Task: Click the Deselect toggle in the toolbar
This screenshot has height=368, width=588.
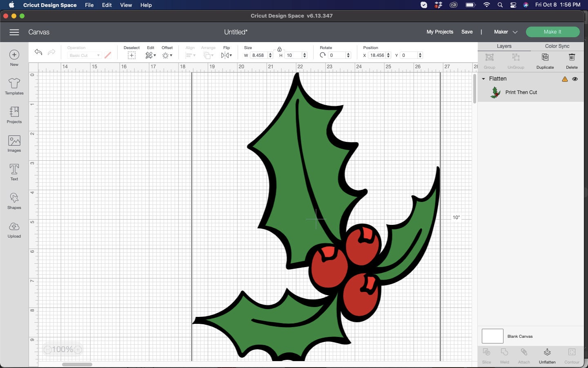Action: pyautogui.click(x=131, y=54)
